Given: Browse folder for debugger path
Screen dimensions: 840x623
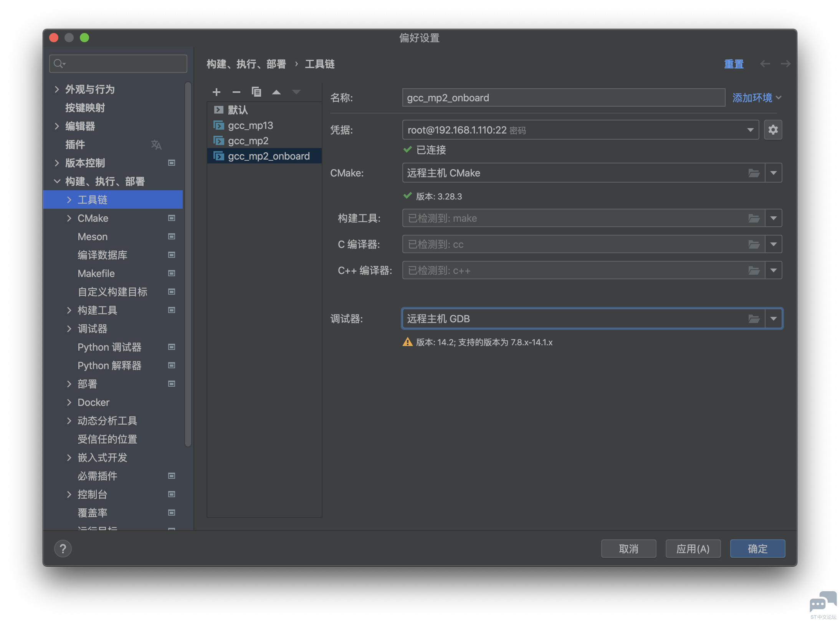Looking at the screenshot, I should pyautogui.click(x=754, y=319).
